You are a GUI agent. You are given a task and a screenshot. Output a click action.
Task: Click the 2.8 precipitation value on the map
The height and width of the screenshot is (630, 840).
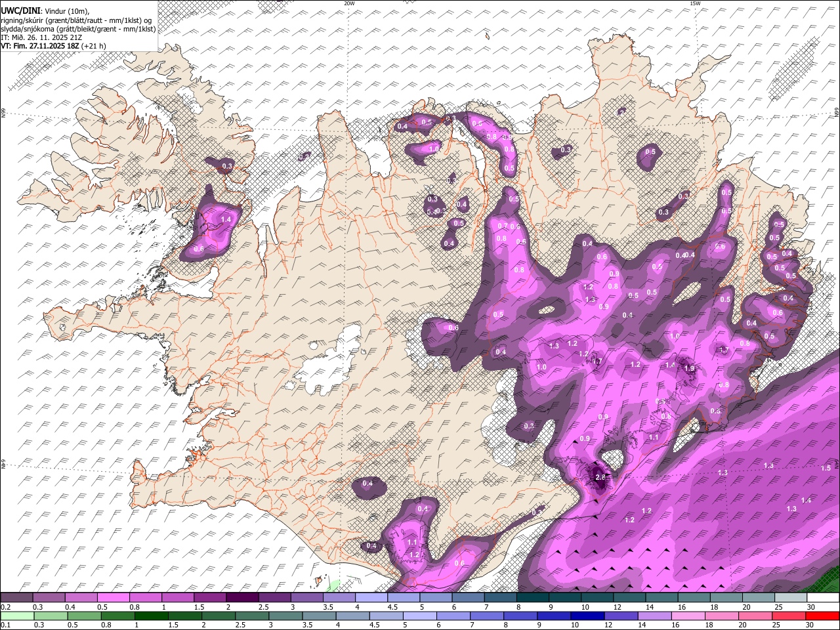pyautogui.click(x=600, y=477)
